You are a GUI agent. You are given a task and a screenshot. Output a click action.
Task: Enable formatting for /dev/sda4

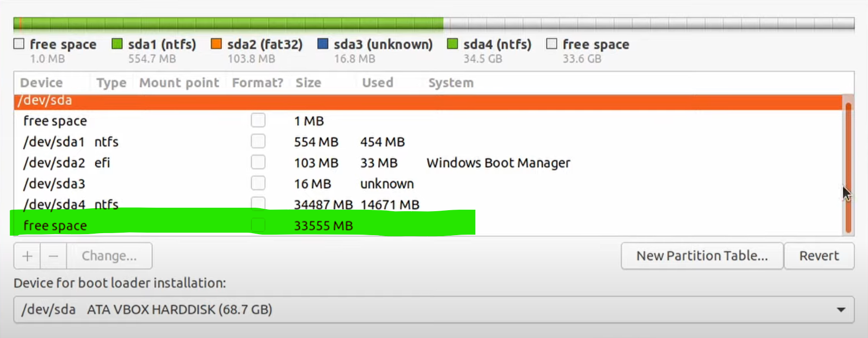click(258, 204)
